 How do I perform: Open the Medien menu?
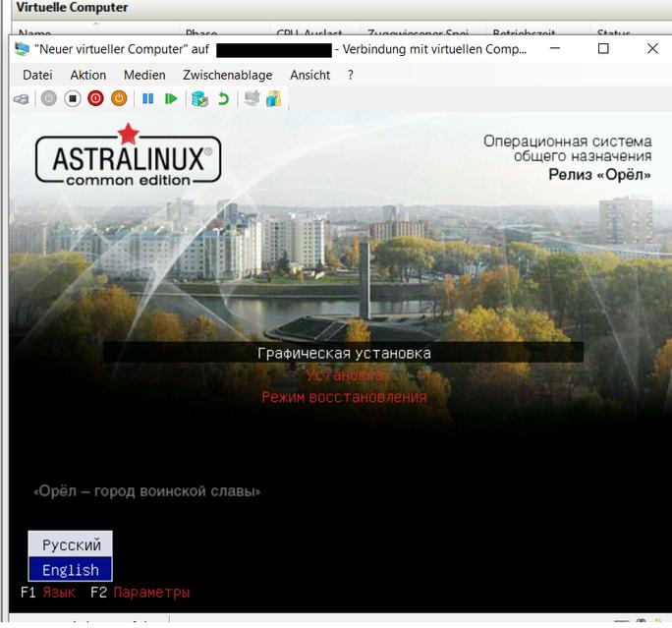coord(144,75)
